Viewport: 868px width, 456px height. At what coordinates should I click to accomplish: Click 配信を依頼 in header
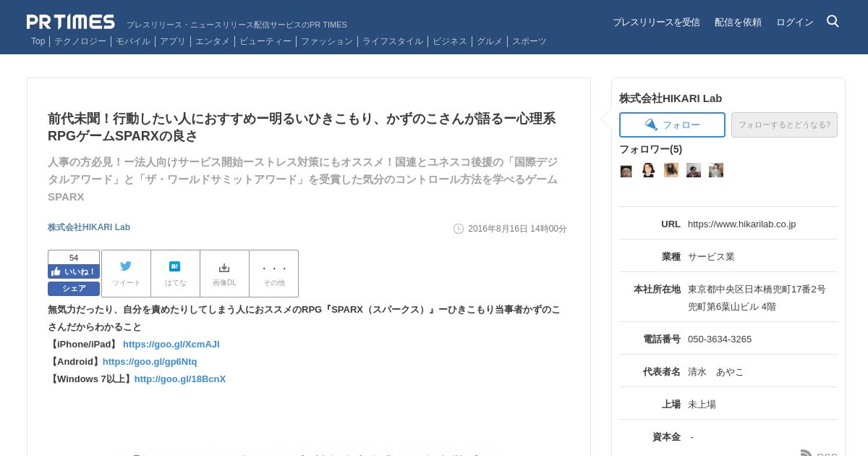point(738,22)
